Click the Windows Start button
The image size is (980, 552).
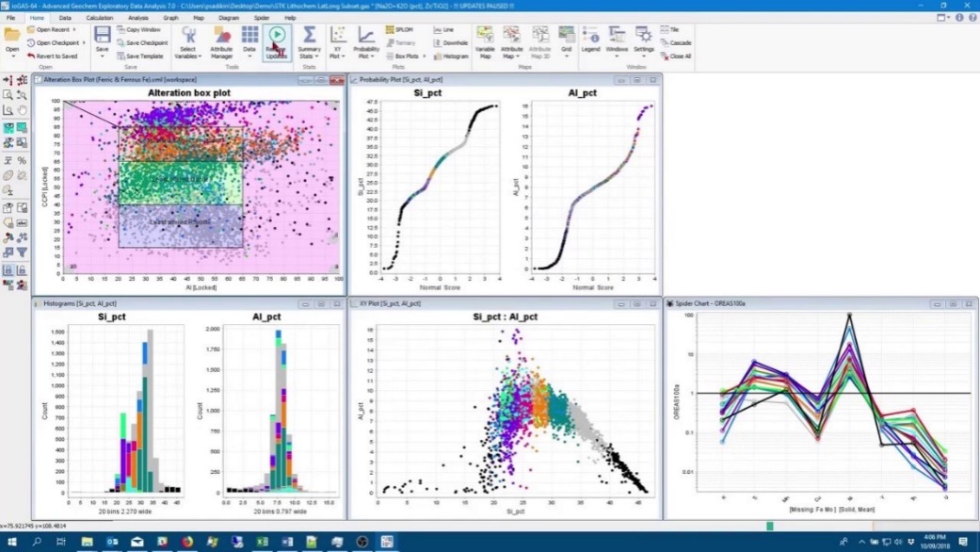(11, 542)
